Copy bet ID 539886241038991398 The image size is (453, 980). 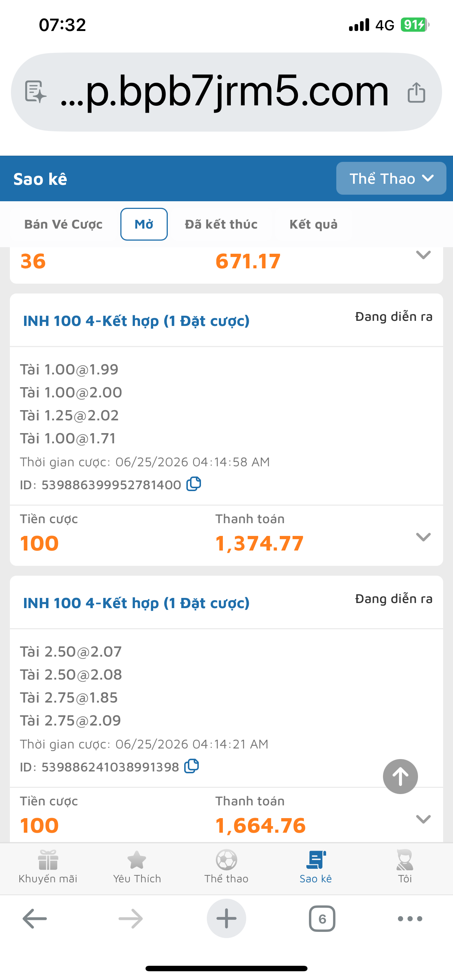[191, 766]
